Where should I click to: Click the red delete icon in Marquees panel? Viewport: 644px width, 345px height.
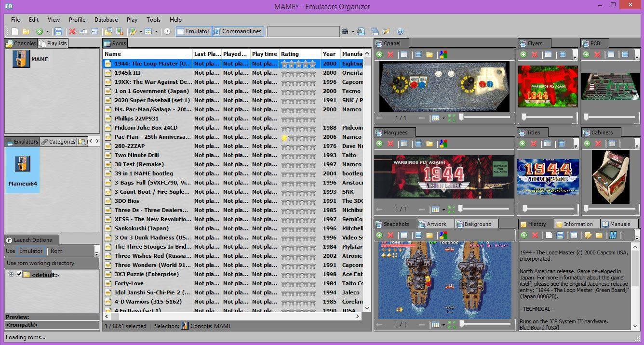390,144
